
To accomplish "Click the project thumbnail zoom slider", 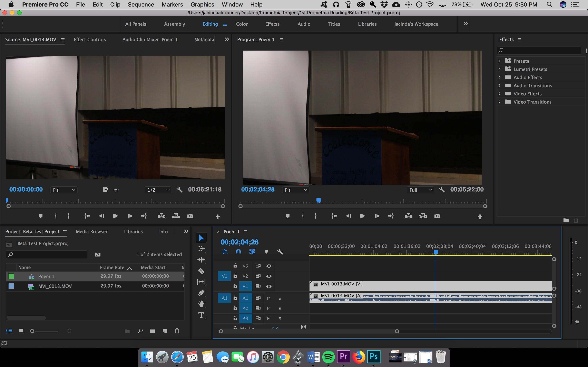I will [32, 331].
